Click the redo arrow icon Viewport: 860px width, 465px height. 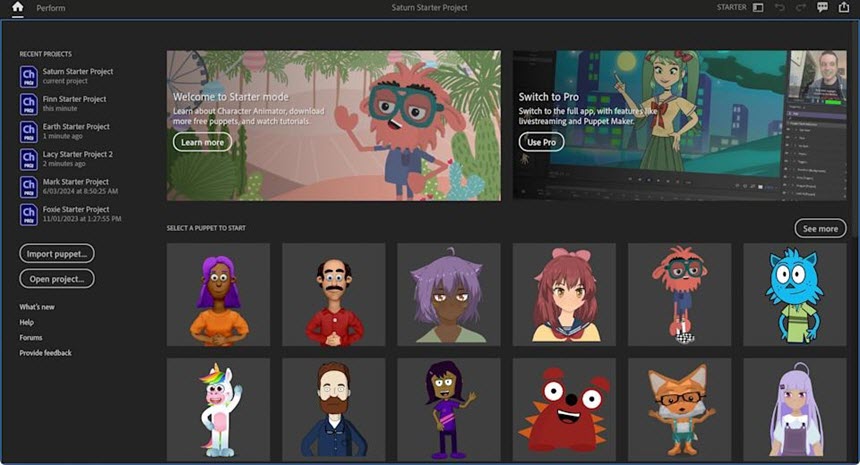tap(801, 8)
